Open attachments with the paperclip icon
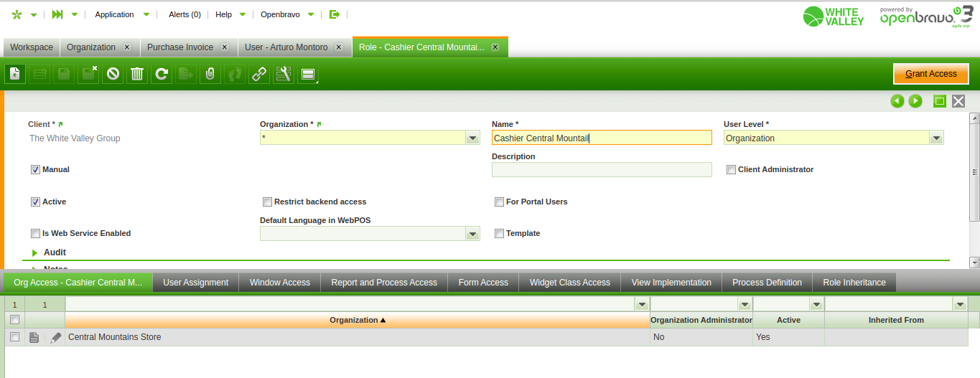Viewport: 980px width, 378px height. coord(210,73)
